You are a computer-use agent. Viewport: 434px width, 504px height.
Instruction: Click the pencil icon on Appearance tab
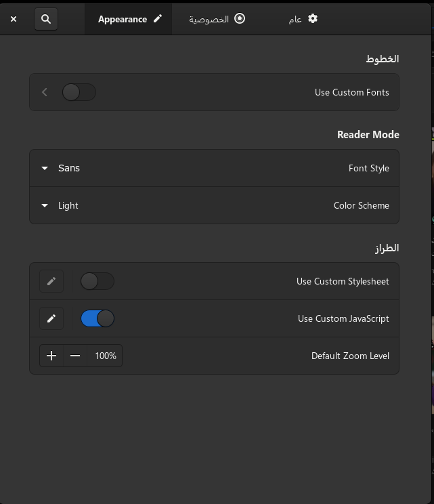point(158,19)
